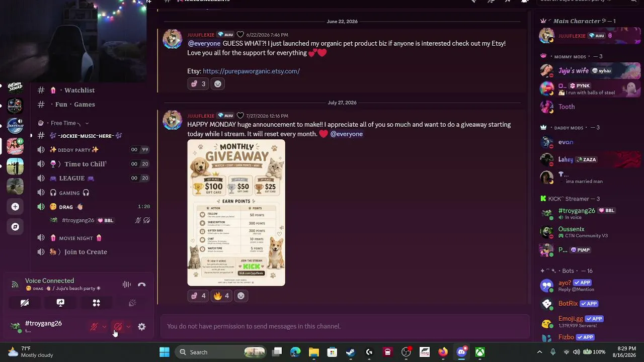Image resolution: width=644 pixels, height=362 pixels.
Task: Toggle the fire reaction on giveaway post
Action: [x=221, y=296]
